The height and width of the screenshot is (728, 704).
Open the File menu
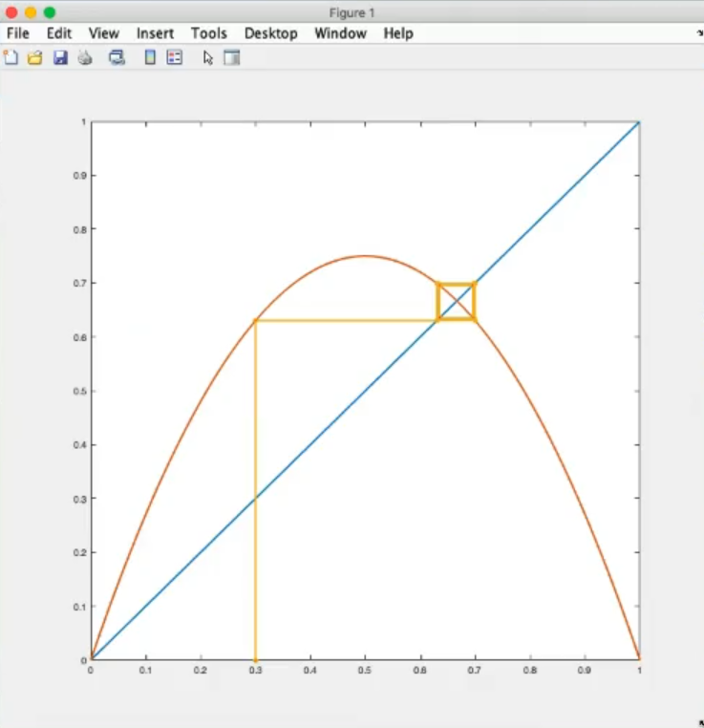[18, 33]
